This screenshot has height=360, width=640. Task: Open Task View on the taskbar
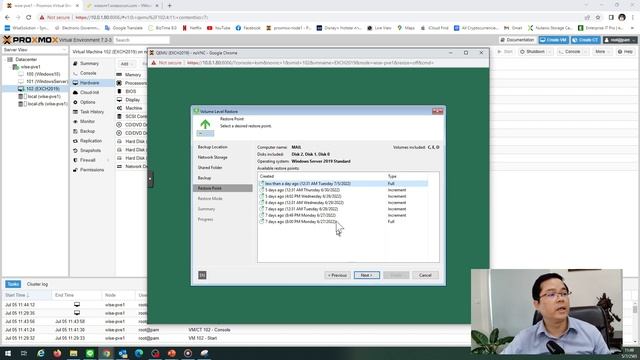pyautogui.click(x=24, y=353)
